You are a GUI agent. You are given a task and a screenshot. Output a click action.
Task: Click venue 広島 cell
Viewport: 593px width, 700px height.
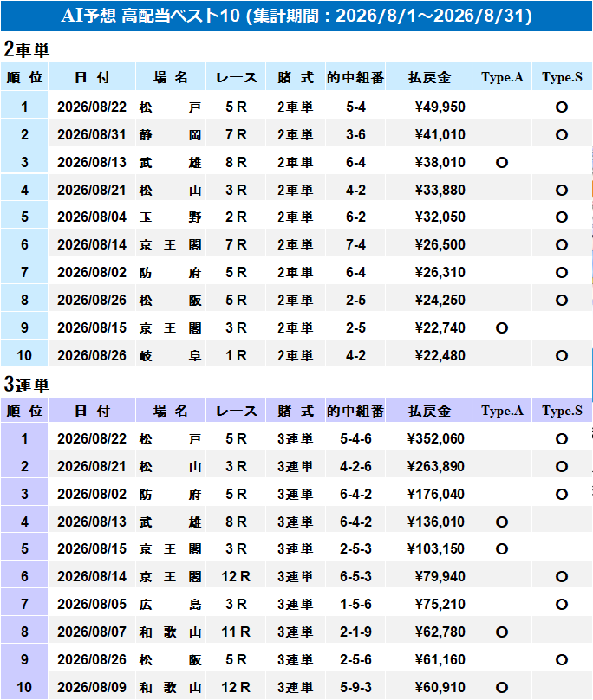170,604
